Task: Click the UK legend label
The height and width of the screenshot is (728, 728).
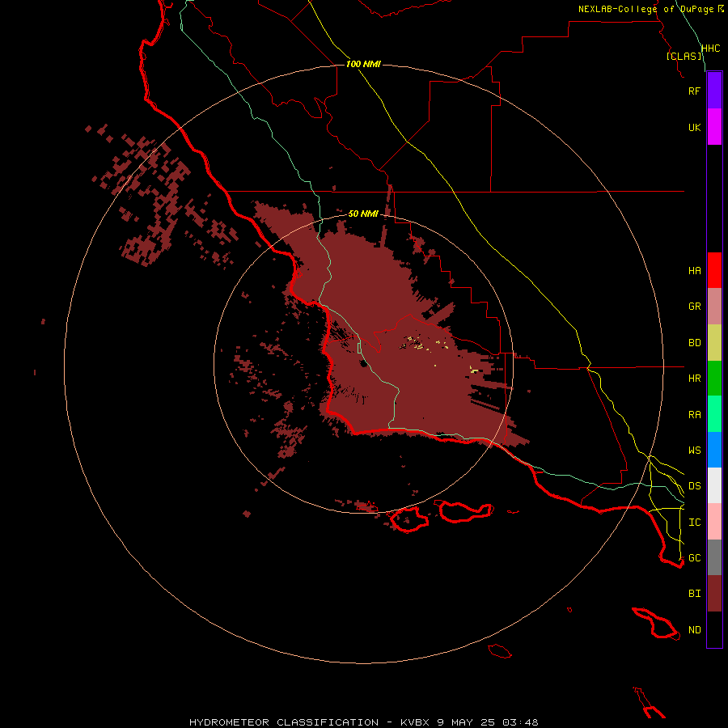Action: 694,127
